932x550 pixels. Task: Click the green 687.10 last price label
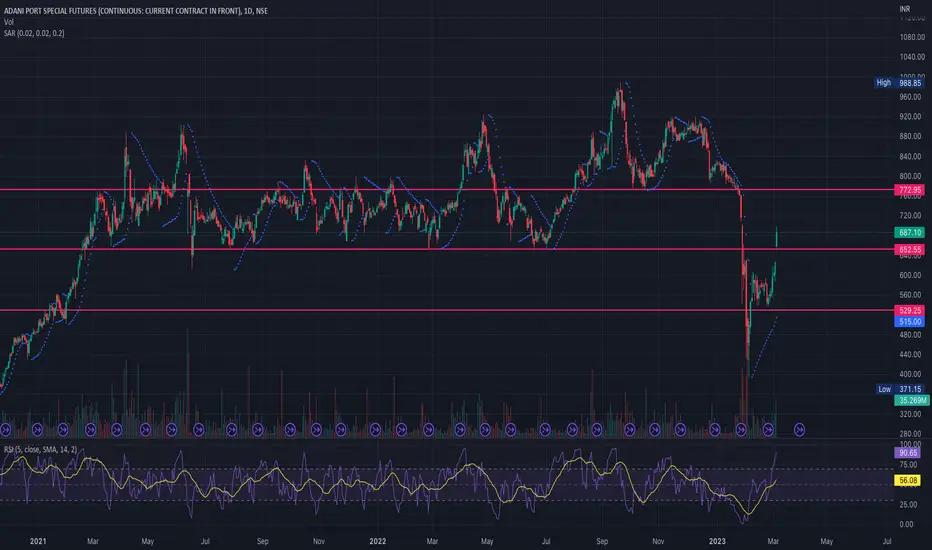[x=909, y=232]
